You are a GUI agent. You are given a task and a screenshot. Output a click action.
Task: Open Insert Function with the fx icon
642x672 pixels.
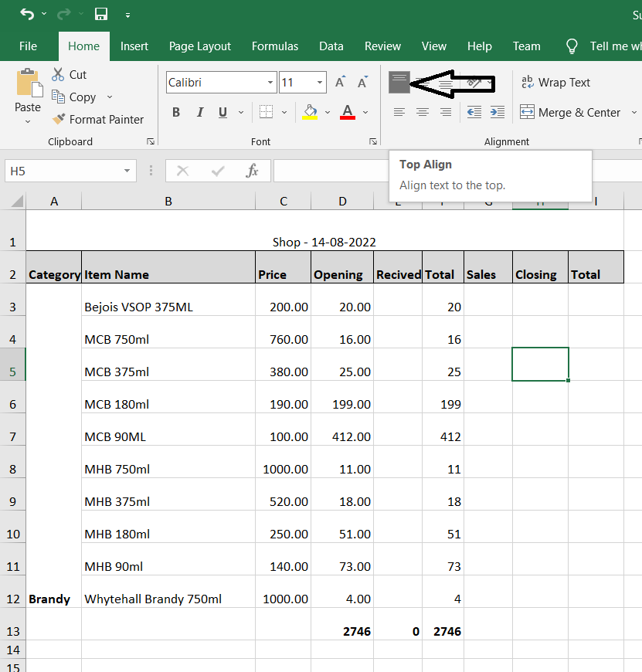252,171
